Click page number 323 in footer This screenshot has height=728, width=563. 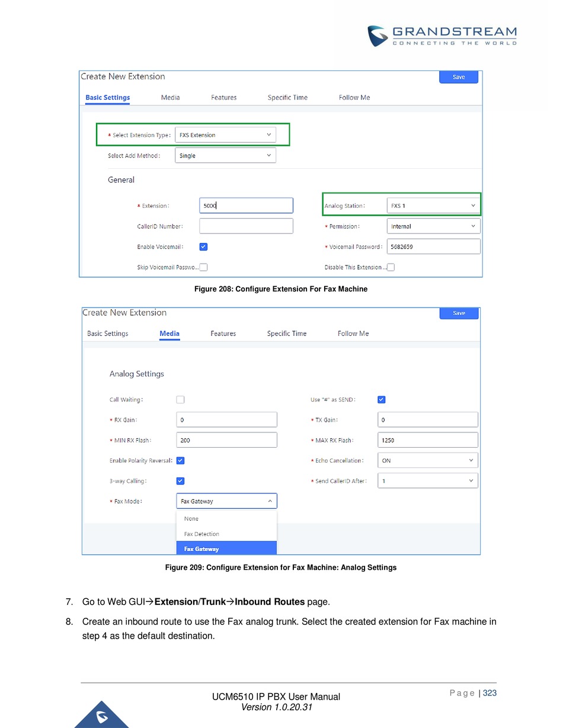coord(489,693)
